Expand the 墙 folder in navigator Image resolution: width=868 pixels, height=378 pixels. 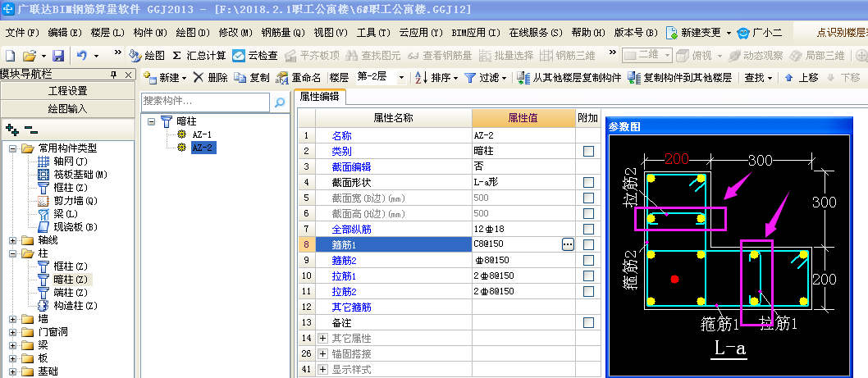(x=13, y=319)
